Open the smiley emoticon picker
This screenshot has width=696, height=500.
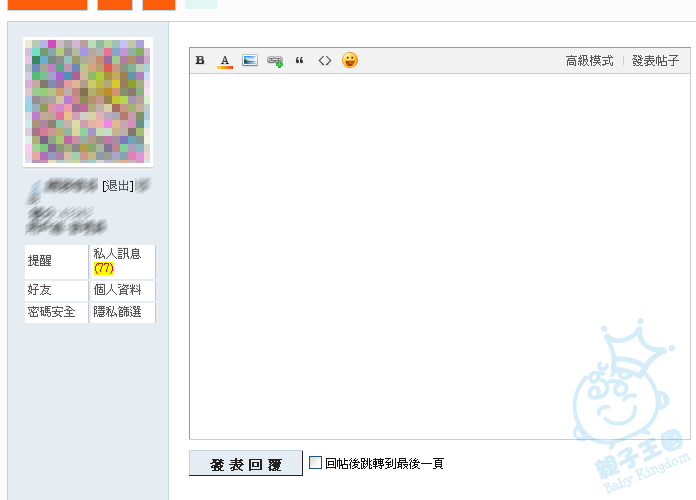(350, 61)
